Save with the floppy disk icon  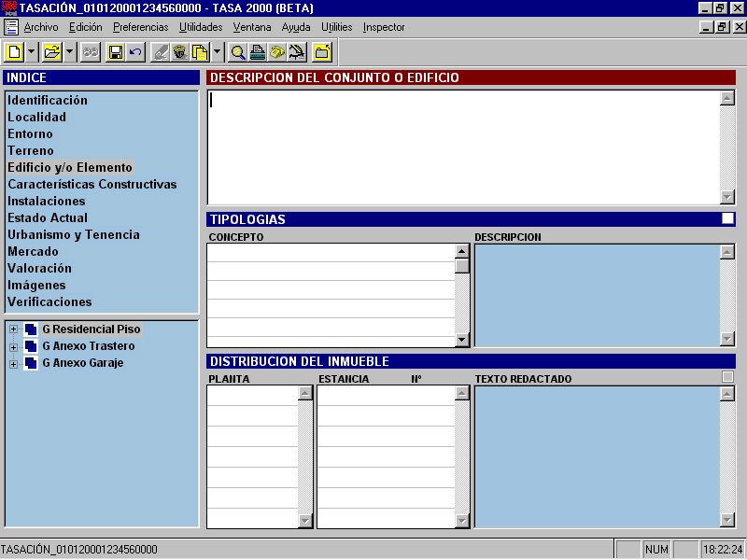(x=116, y=52)
